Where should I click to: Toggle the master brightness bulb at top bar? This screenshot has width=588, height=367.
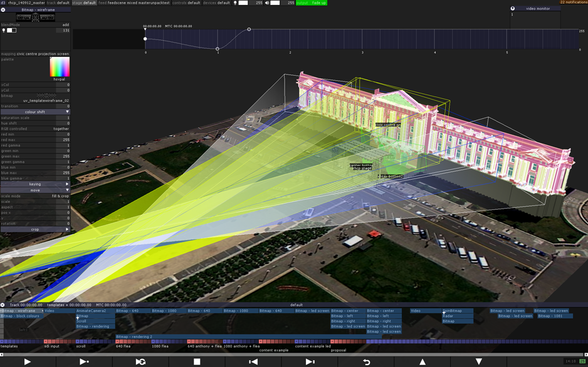(235, 3)
